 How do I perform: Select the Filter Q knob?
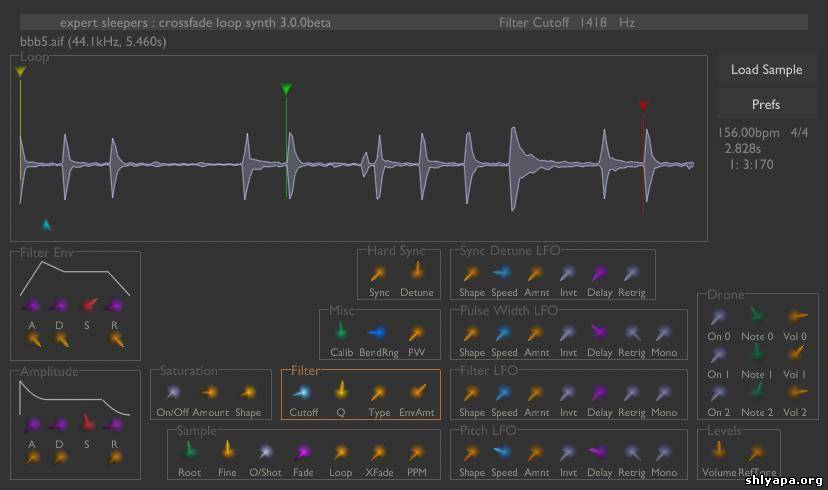340,391
